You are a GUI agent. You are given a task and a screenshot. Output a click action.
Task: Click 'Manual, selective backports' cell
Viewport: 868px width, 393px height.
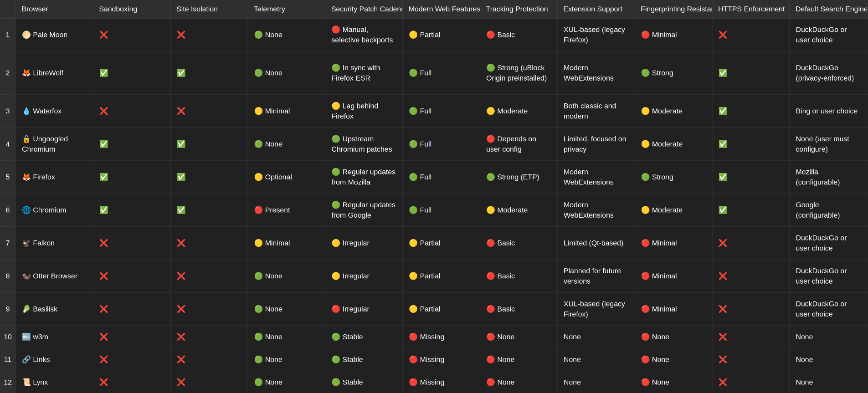coord(364,35)
